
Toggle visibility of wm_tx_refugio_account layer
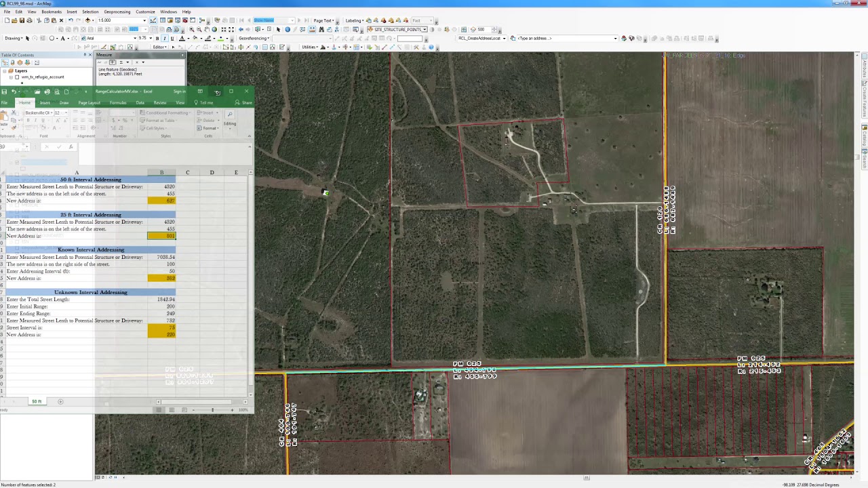[17, 77]
